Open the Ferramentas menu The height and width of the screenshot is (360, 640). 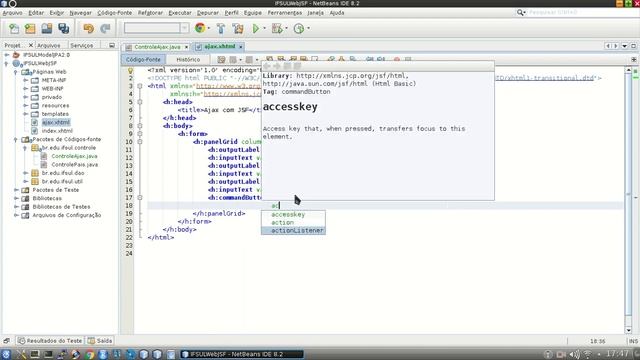click(285, 13)
